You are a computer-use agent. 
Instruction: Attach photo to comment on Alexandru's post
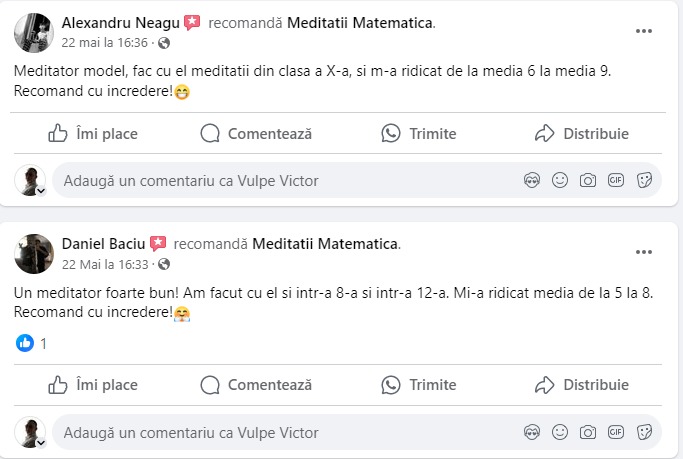coord(588,181)
